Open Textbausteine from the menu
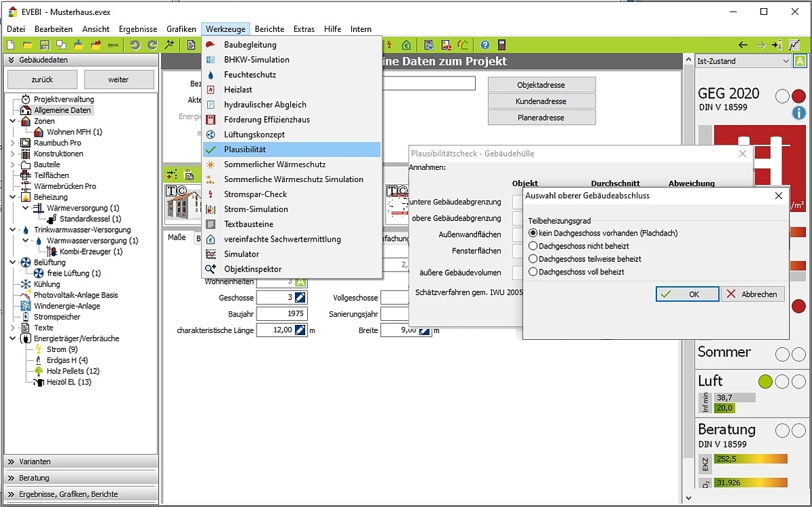This screenshot has width=812, height=507. point(292,224)
